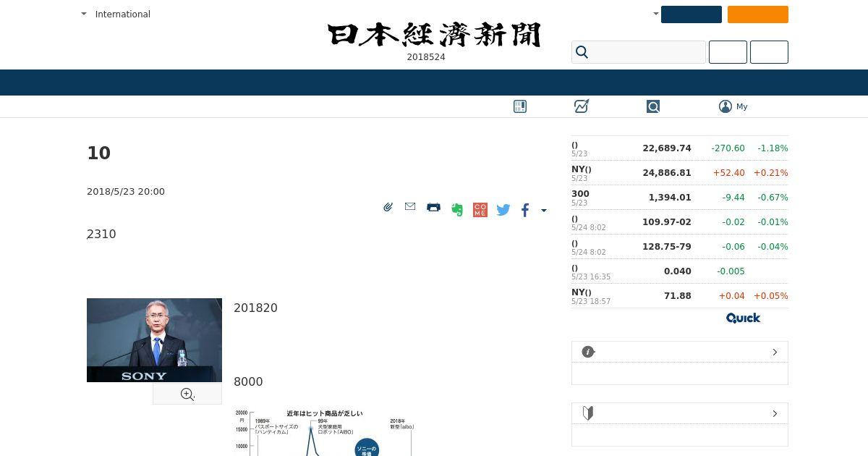Share the article by email icon
The height and width of the screenshot is (456, 868).
[410, 207]
